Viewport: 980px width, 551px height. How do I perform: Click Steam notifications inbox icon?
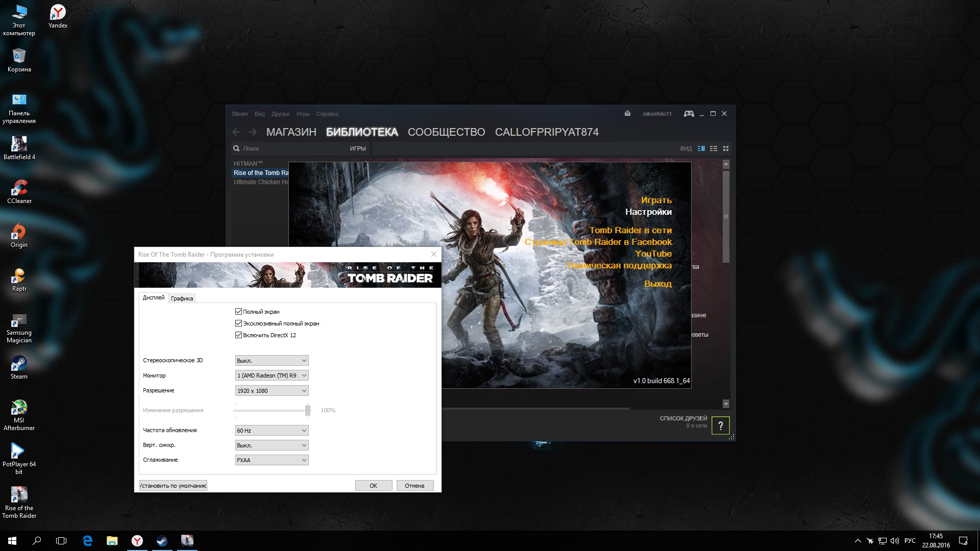627,114
